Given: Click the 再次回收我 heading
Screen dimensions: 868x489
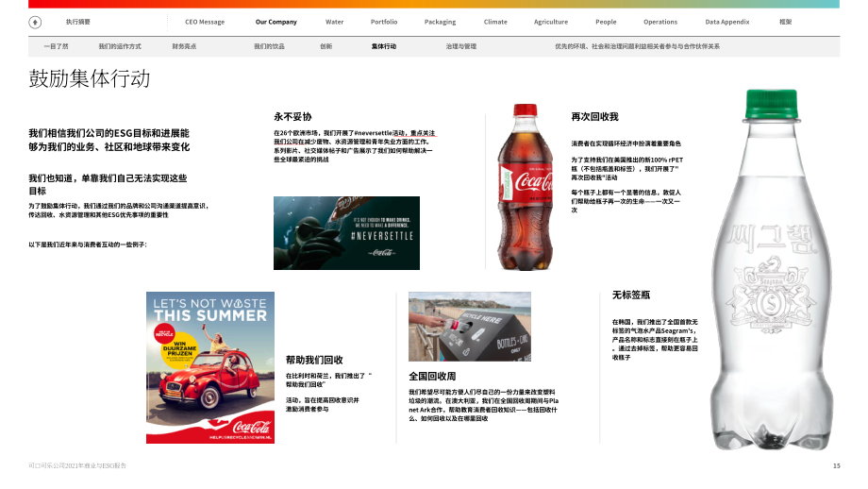Looking at the screenshot, I should pyautogui.click(x=594, y=117).
